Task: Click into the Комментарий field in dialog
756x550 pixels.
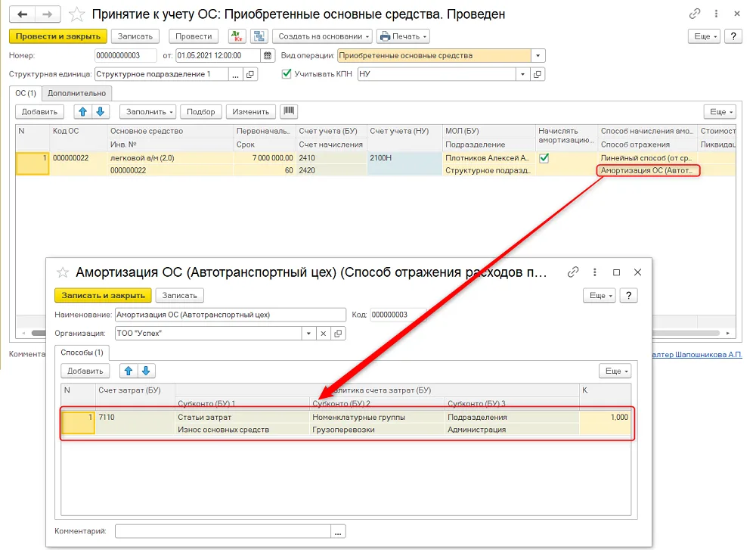Action: [x=223, y=531]
